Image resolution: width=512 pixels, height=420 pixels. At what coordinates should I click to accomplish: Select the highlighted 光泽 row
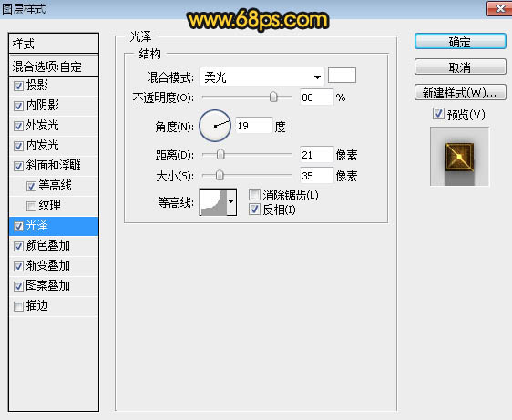(x=54, y=226)
